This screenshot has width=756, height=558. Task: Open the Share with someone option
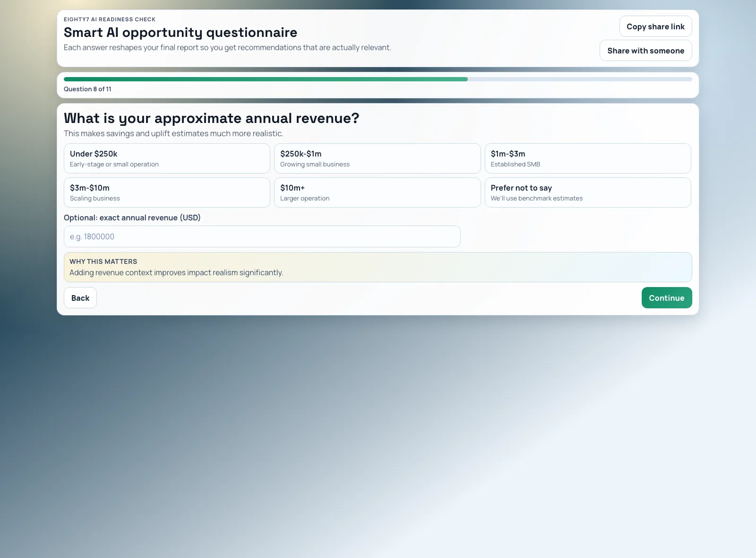[x=645, y=51]
